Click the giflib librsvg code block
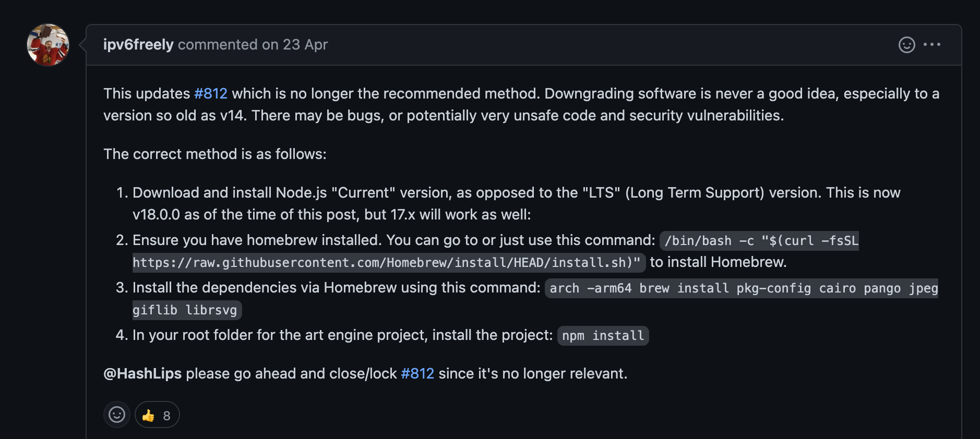This screenshot has height=439, width=980. click(x=186, y=310)
